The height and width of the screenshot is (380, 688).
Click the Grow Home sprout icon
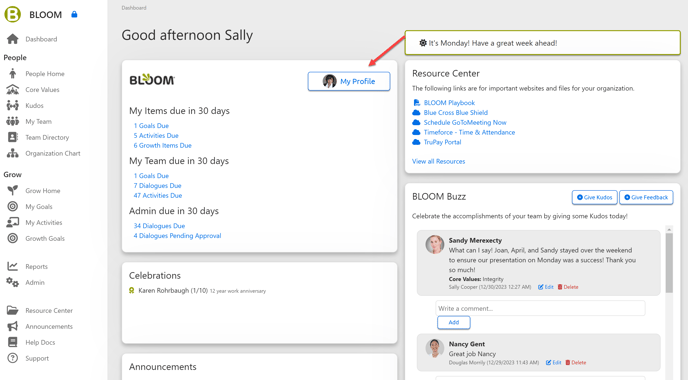(13, 190)
